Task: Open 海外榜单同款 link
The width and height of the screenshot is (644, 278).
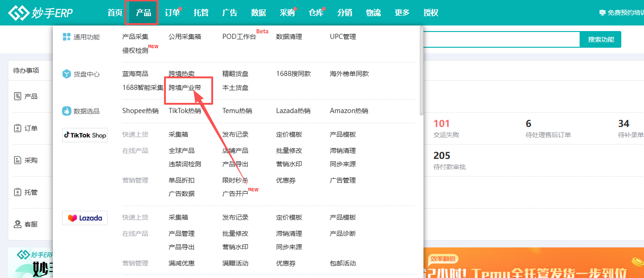Action: coord(349,74)
